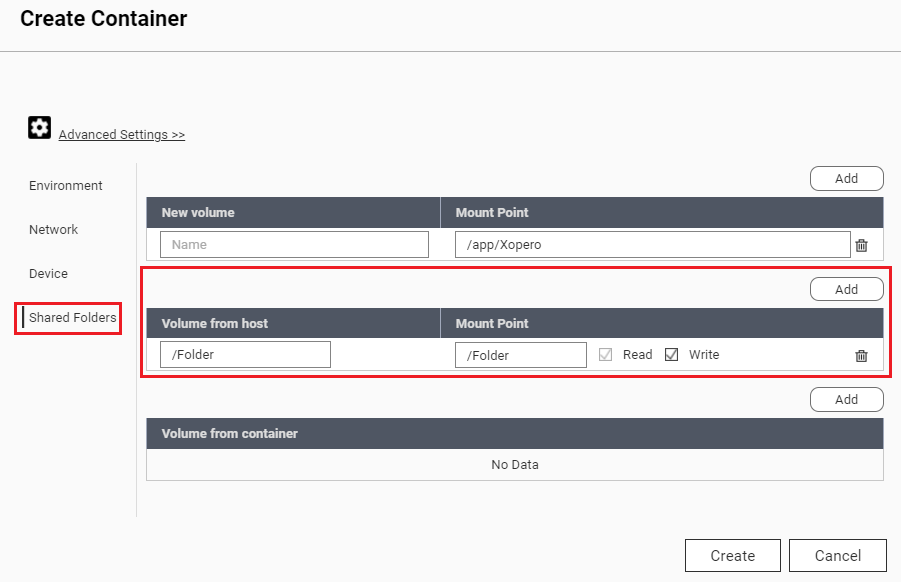Click the Volume from host /Folder field
Screen dimensions: 901x582
coord(245,354)
